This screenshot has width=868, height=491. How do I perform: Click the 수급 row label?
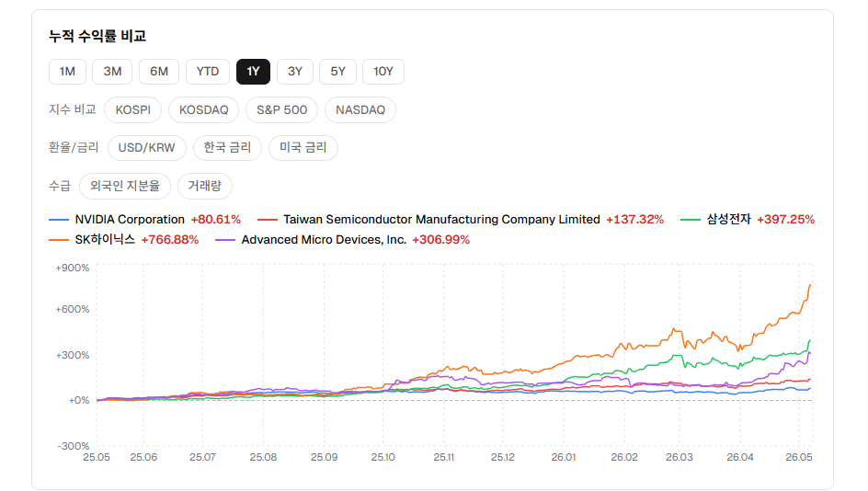click(60, 186)
